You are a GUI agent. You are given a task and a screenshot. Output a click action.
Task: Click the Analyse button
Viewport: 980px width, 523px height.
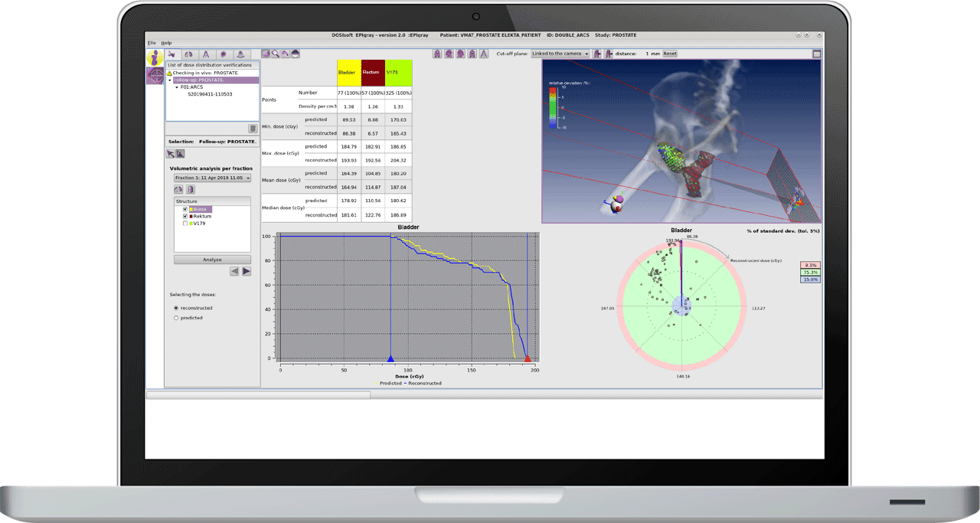(x=212, y=260)
